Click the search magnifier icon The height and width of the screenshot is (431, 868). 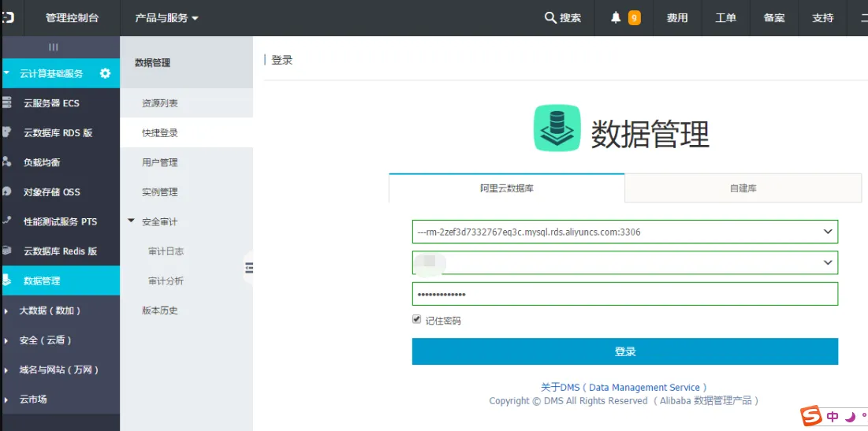tap(550, 17)
